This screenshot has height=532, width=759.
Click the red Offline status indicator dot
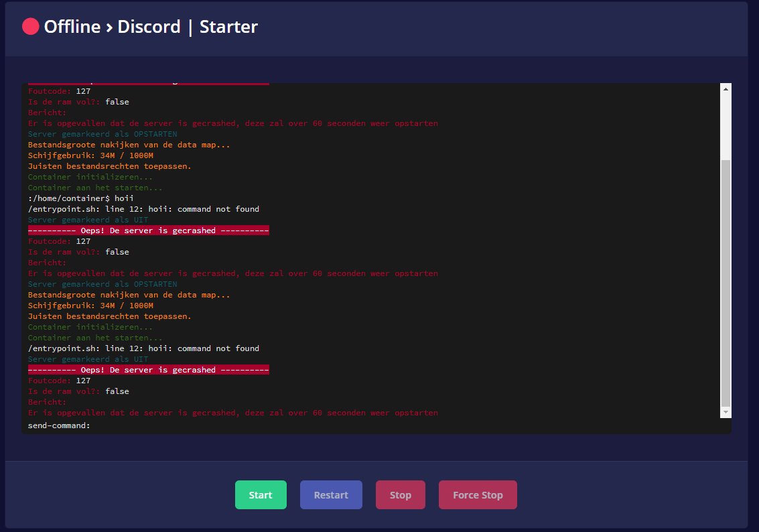(x=31, y=27)
